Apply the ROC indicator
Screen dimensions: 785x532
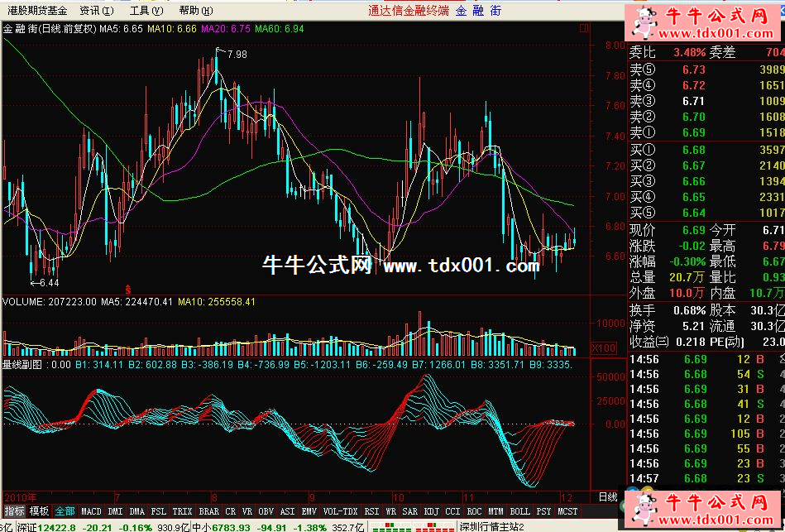(x=474, y=511)
